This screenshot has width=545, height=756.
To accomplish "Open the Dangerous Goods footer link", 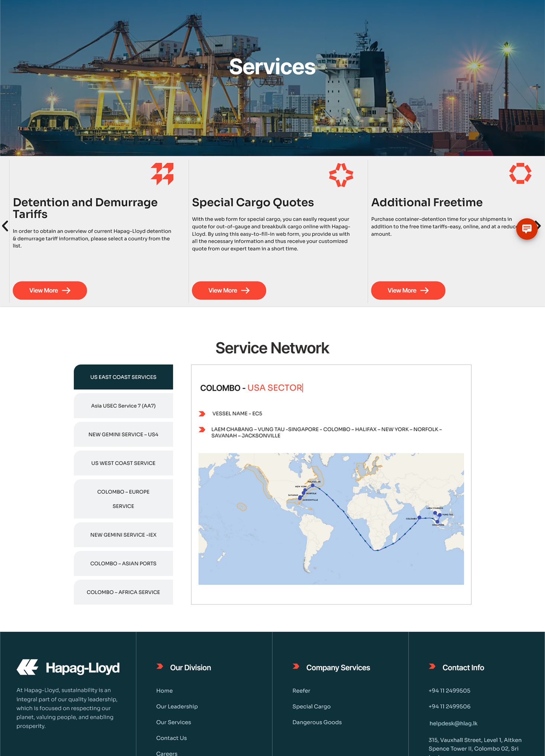I will pyautogui.click(x=317, y=722).
